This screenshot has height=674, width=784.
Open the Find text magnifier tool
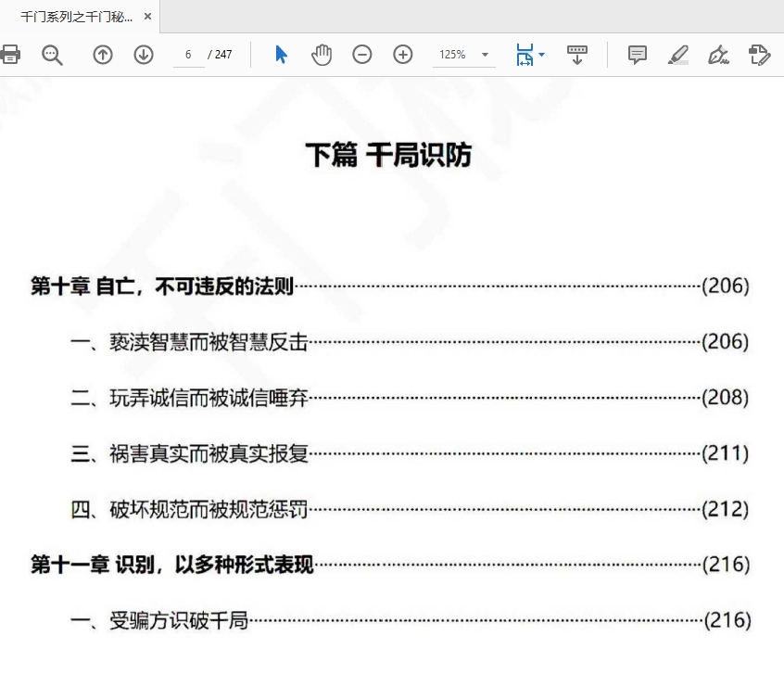point(53,55)
